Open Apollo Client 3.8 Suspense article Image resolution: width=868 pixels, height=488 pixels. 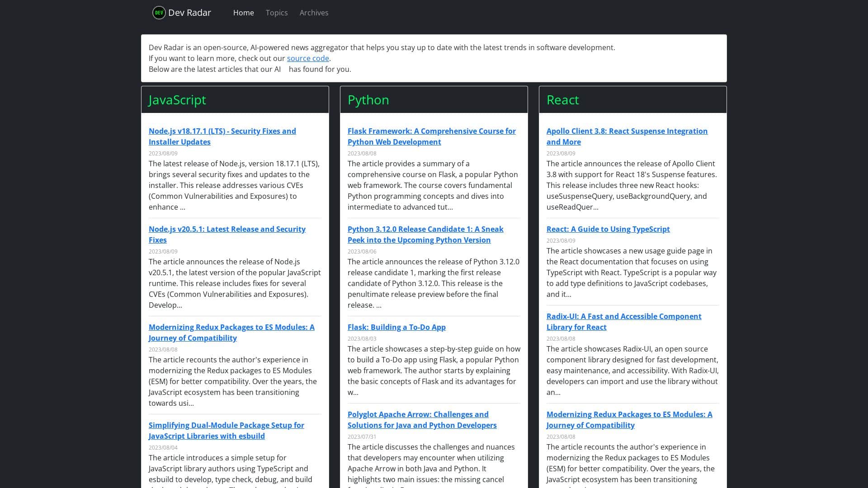(x=627, y=136)
